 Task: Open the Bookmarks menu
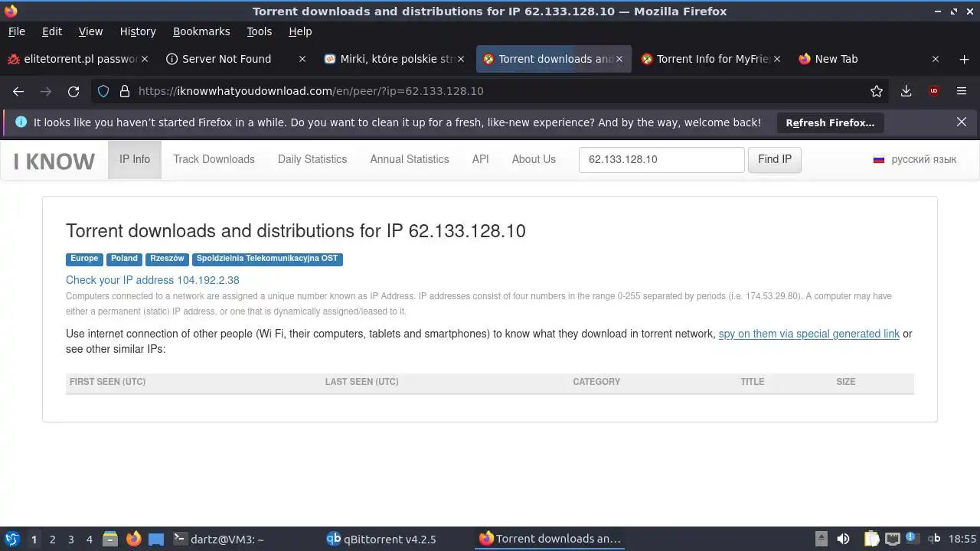click(201, 31)
